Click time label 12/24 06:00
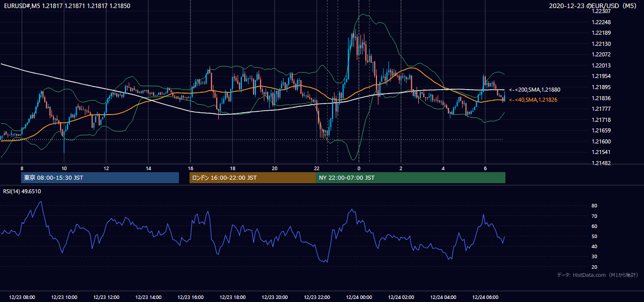The width and height of the screenshot is (644, 302). [485, 297]
